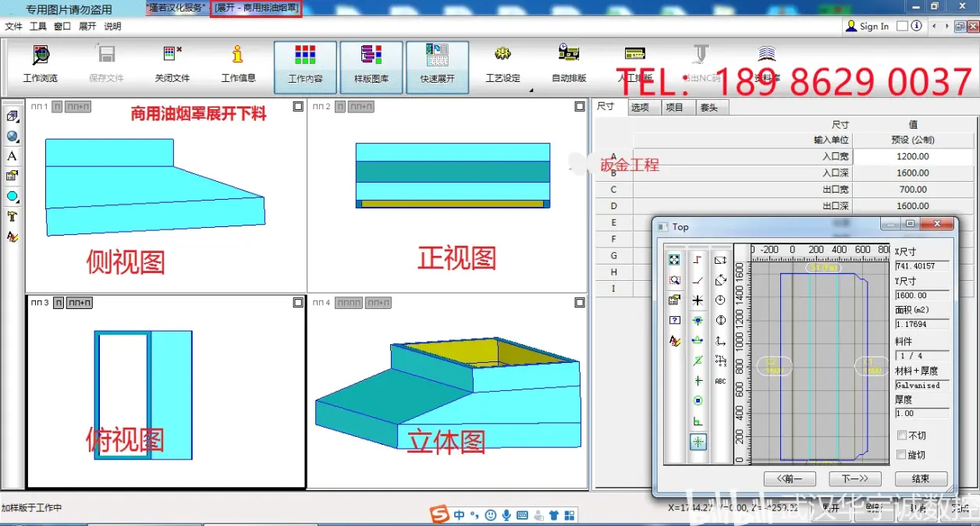The width and height of the screenshot is (980, 526).
Task: Toggle 快速展开 quick develop toolbar button
Action: tap(437, 66)
